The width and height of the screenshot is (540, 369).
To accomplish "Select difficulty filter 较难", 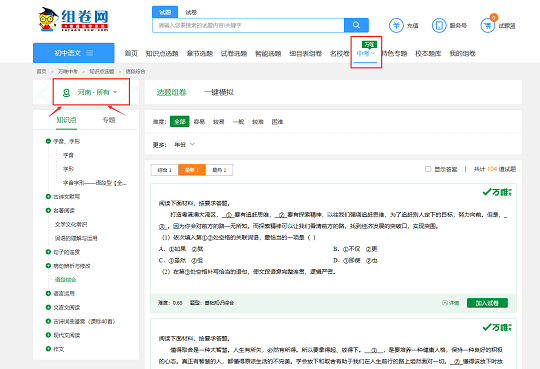I will click(258, 122).
